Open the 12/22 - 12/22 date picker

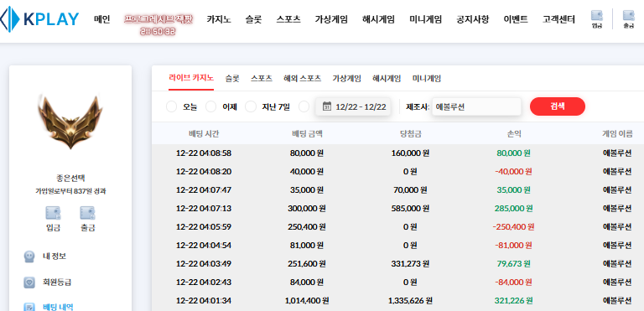point(353,106)
